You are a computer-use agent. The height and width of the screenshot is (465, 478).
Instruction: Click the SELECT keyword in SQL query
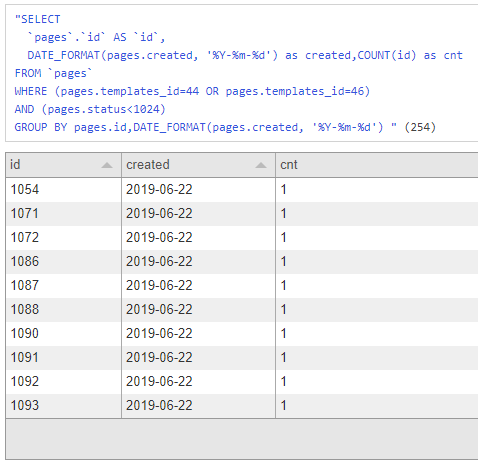click(41, 19)
